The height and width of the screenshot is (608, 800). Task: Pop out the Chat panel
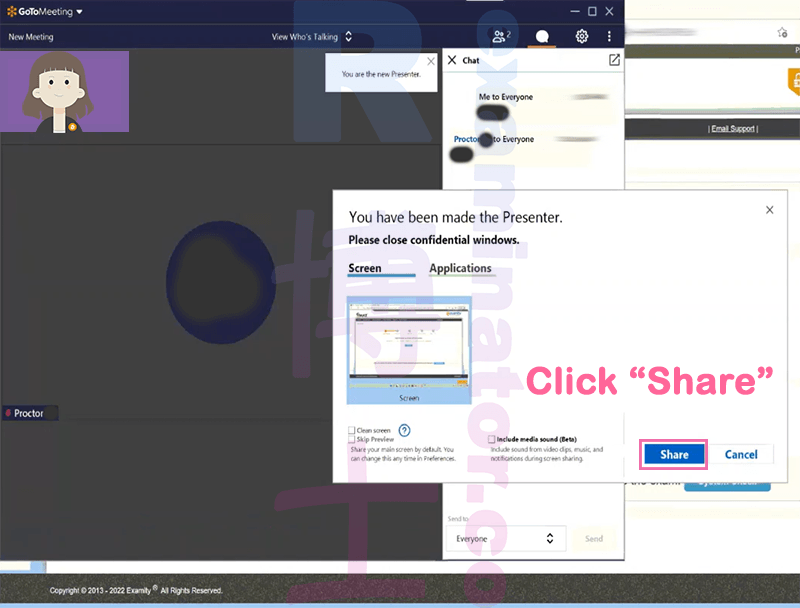(x=614, y=60)
